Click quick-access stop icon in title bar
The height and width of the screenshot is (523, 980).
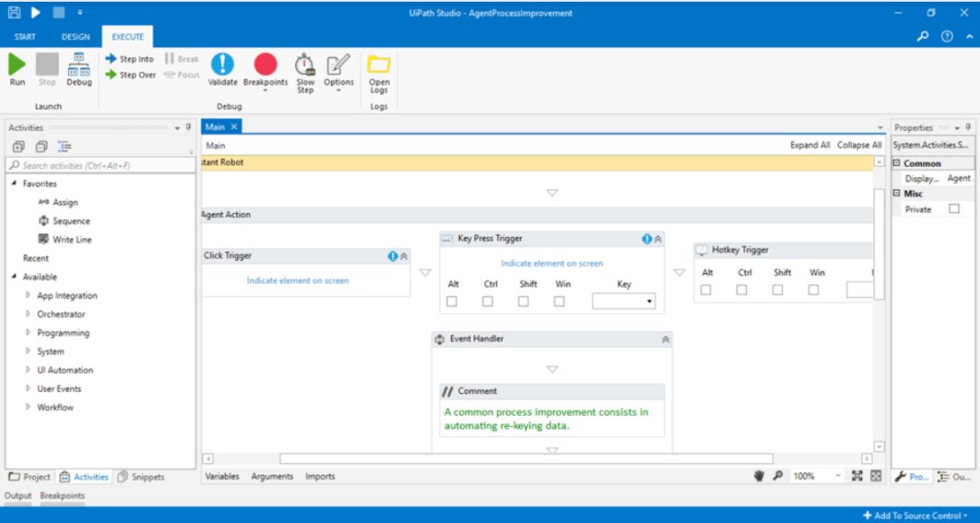coord(59,13)
